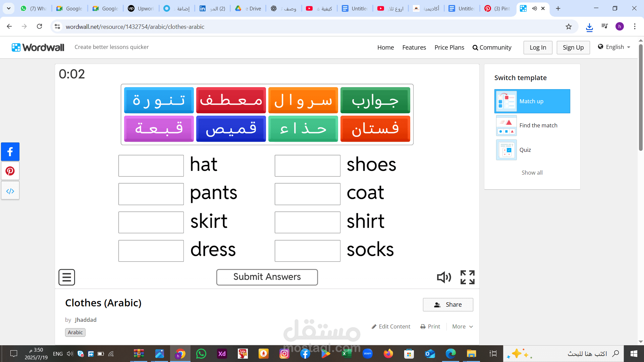Select the Find the match template
The height and width of the screenshot is (362, 644).
pyautogui.click(x=538, y=125)
